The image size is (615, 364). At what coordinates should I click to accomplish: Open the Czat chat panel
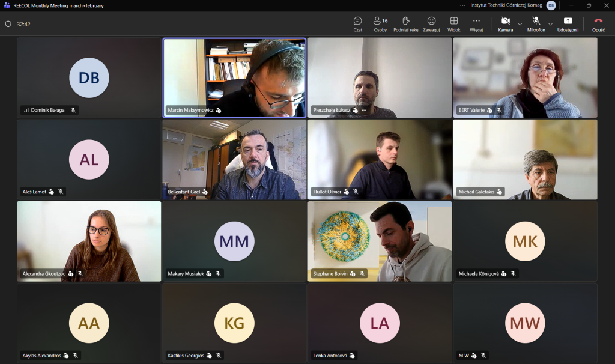click(x=357, y=23)
